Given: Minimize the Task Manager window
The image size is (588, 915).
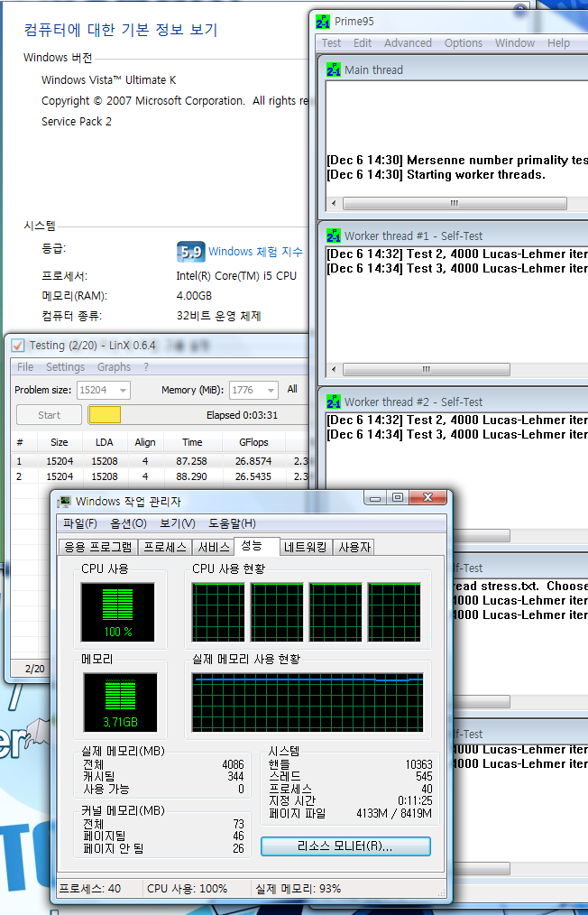Looking at the screenshot, I should click(x=375, y=498).
